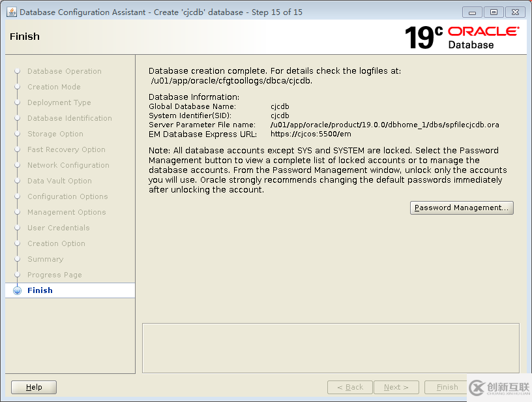Select Progress Page step
This screenshot has width=532, height=402.
click(x=55, y=275)
